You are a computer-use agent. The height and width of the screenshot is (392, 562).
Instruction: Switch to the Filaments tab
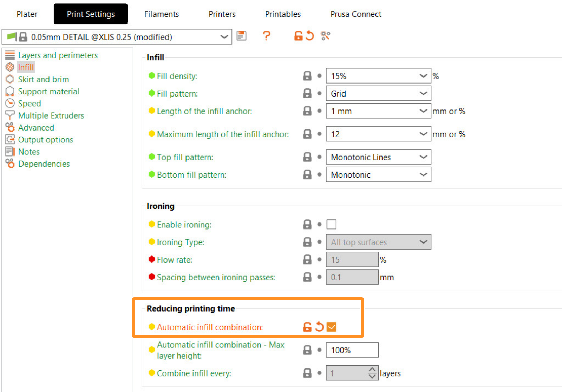[162, 14]
